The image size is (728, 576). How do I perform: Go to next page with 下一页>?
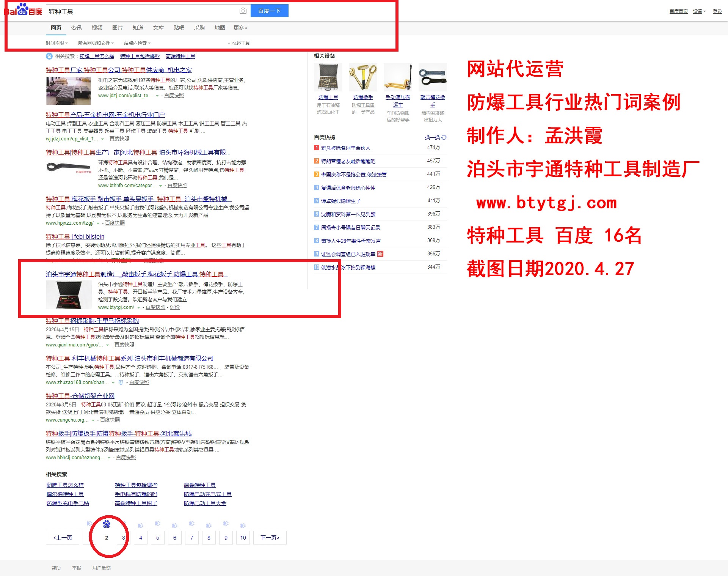[270, 538]
